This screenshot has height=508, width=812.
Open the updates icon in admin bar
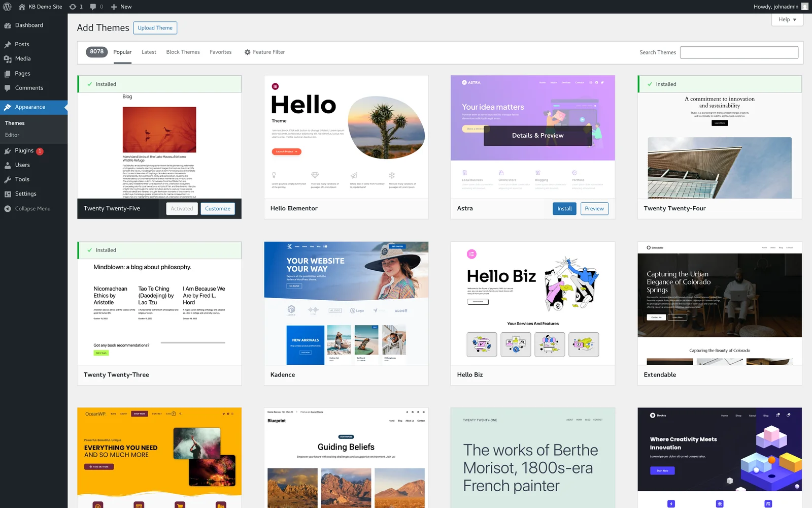pyautogui.click(x=73, y=7)
